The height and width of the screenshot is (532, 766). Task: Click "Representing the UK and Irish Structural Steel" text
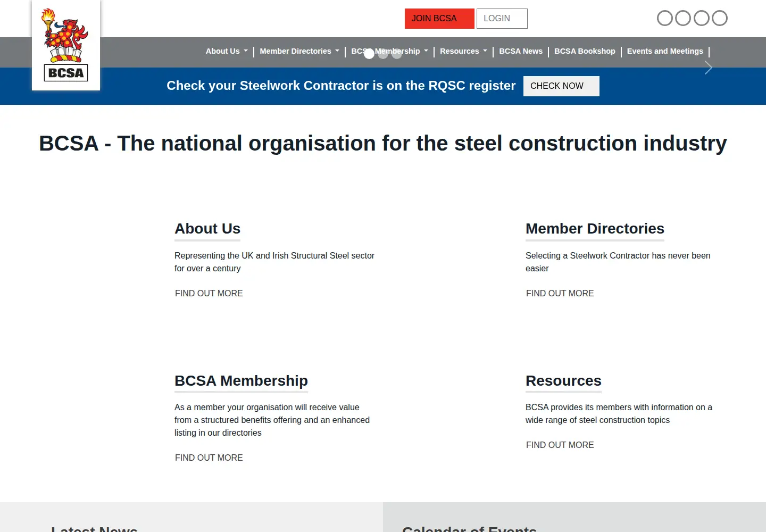coord(274,262)
